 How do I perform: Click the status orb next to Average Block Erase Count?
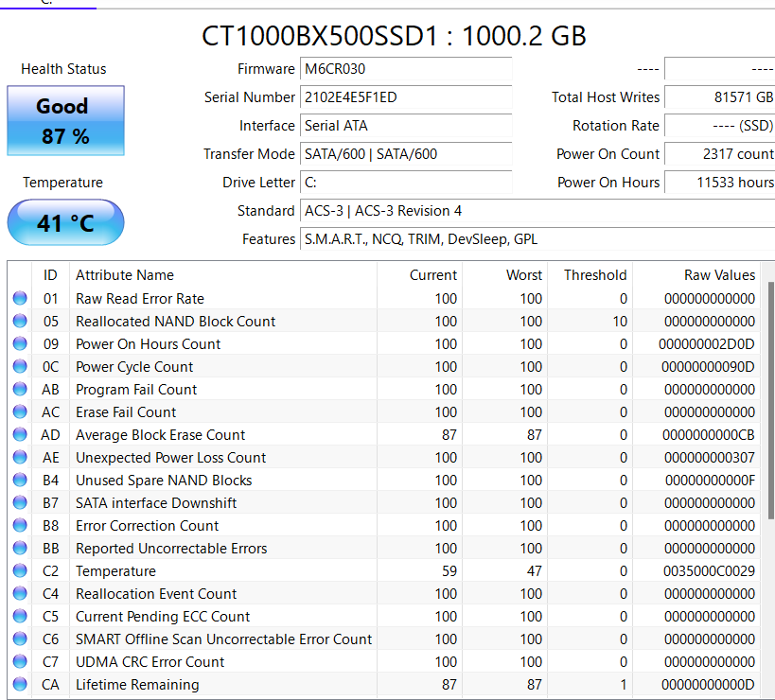[x=20, y=435]
